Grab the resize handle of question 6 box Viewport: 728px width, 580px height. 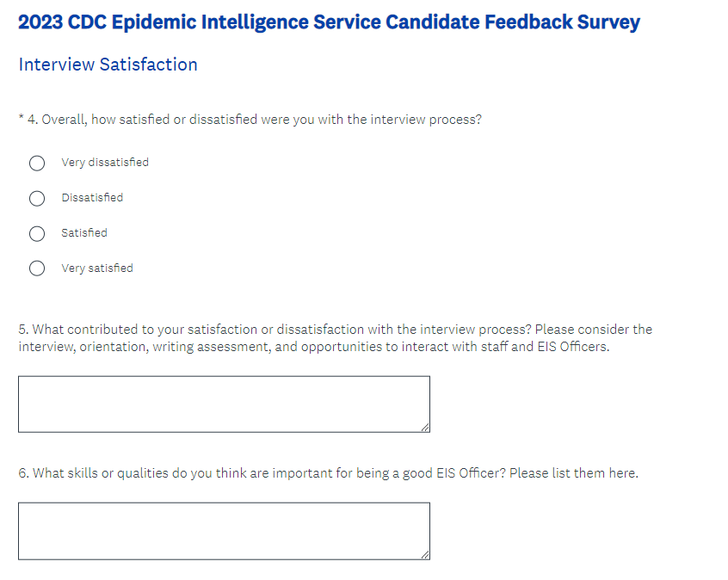[425, 555]
